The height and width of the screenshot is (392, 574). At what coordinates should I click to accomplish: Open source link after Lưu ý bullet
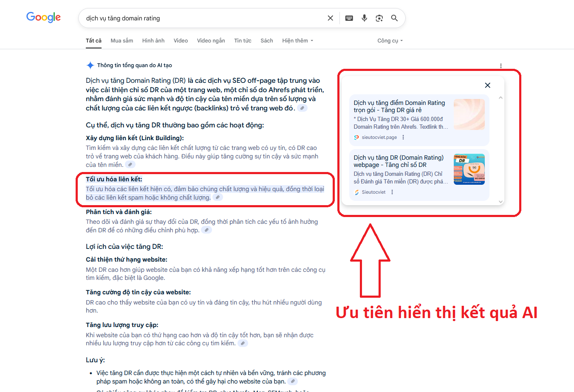(293, 381)
